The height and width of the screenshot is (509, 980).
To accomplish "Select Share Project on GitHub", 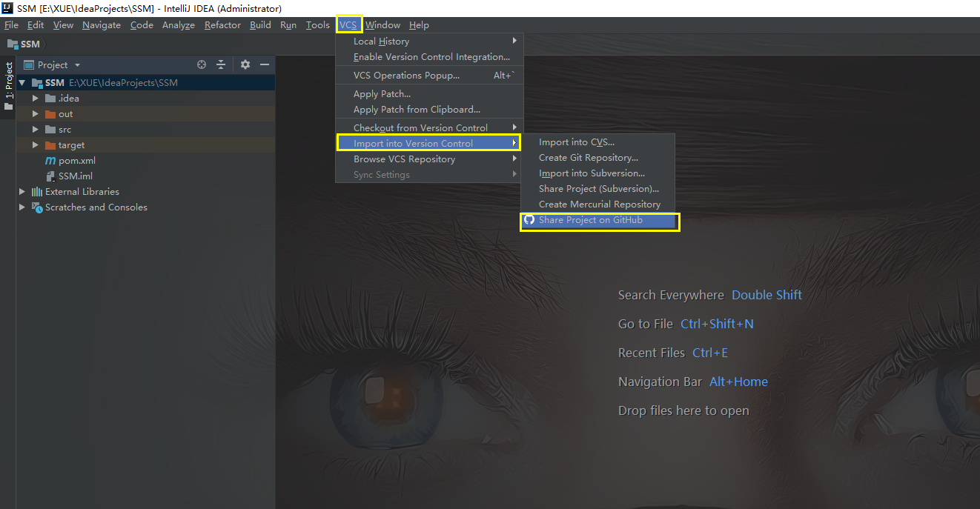I will [599, 221].
